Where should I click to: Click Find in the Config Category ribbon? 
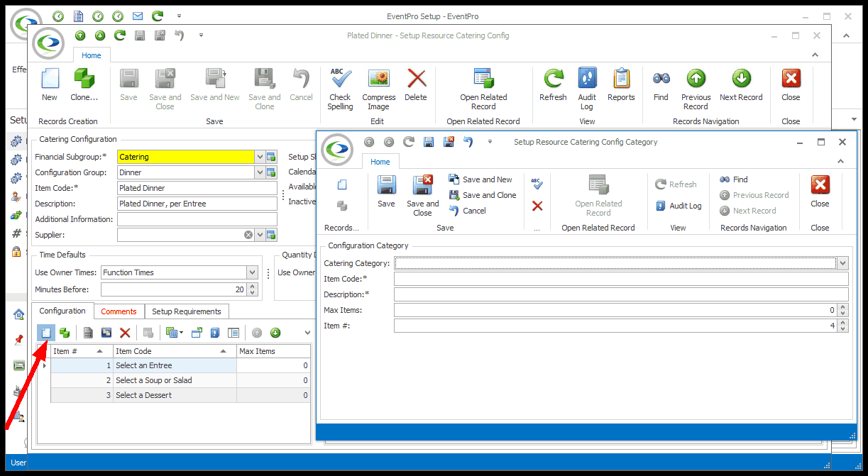pos(734,179)
